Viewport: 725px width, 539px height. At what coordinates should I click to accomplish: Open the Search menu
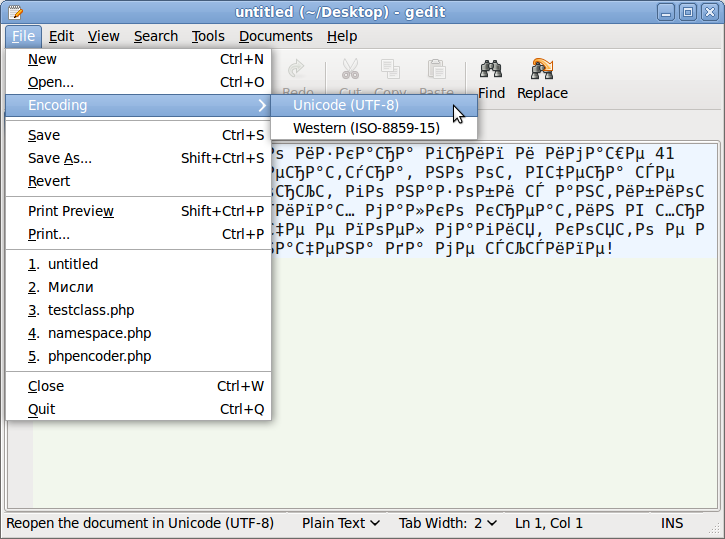[x=156, y=36]
